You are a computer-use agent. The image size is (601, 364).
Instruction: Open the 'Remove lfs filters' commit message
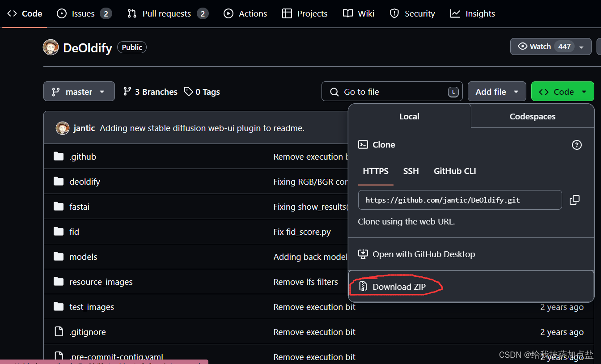[306, 282]
